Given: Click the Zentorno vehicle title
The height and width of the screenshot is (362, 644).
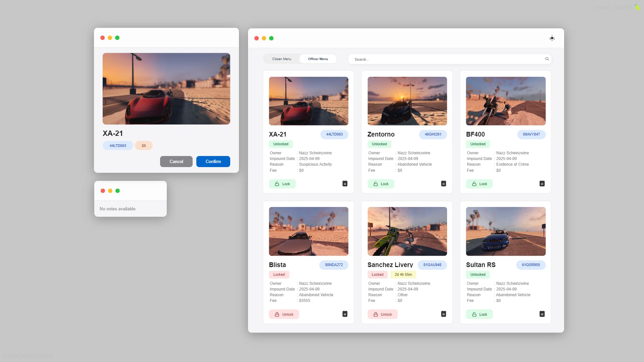Looking at the screenshot, I should [x=381, y=135].
